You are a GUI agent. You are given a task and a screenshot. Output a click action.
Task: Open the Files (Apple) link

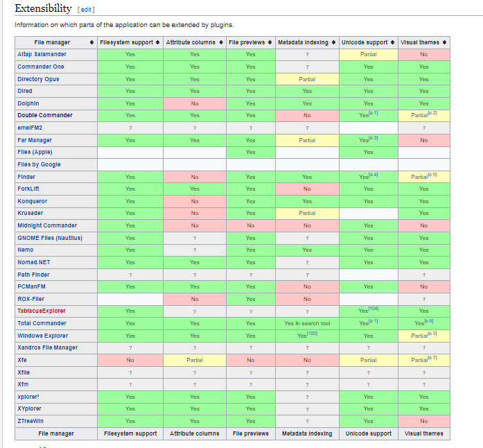[35, 152]
